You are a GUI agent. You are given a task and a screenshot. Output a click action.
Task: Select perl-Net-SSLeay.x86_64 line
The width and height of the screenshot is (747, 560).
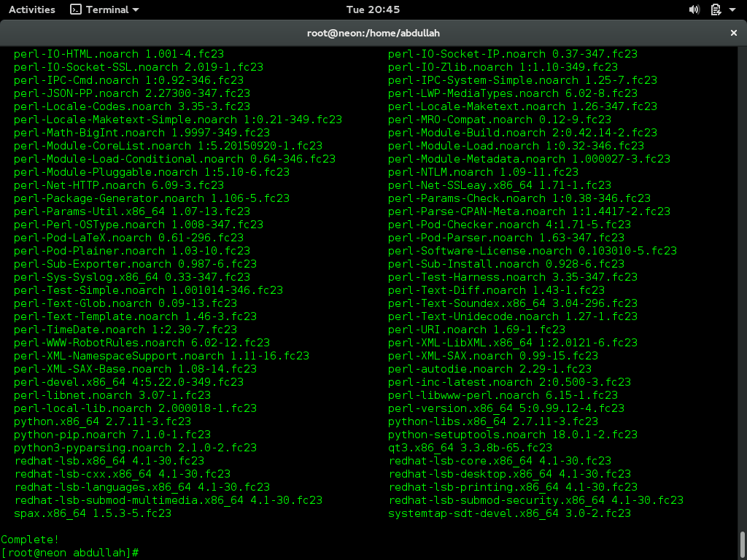click(x=499, y=184)
